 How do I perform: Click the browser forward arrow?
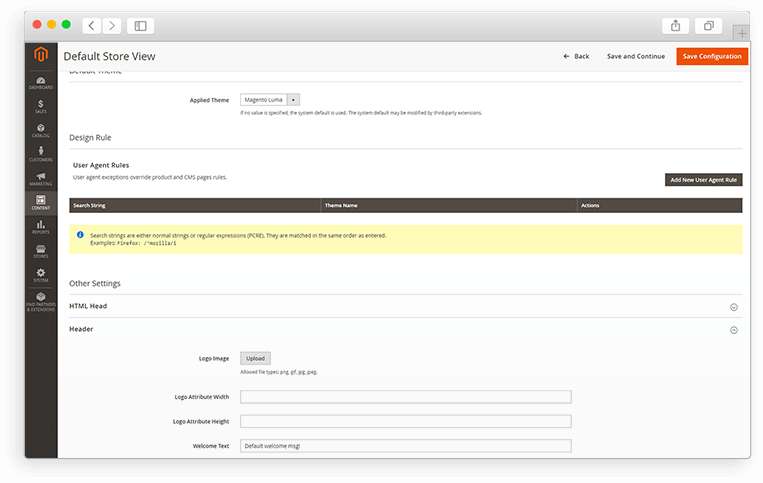tap(112, 26)
